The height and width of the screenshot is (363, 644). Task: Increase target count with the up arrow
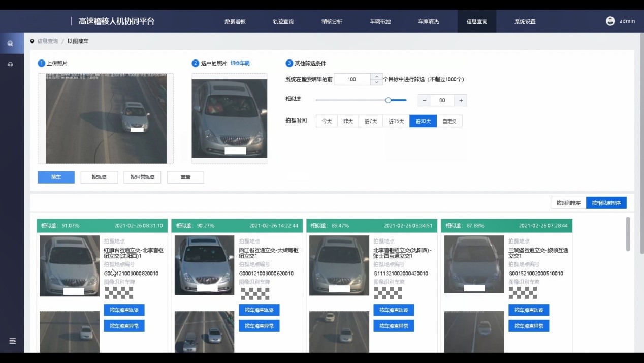point(376,77)
